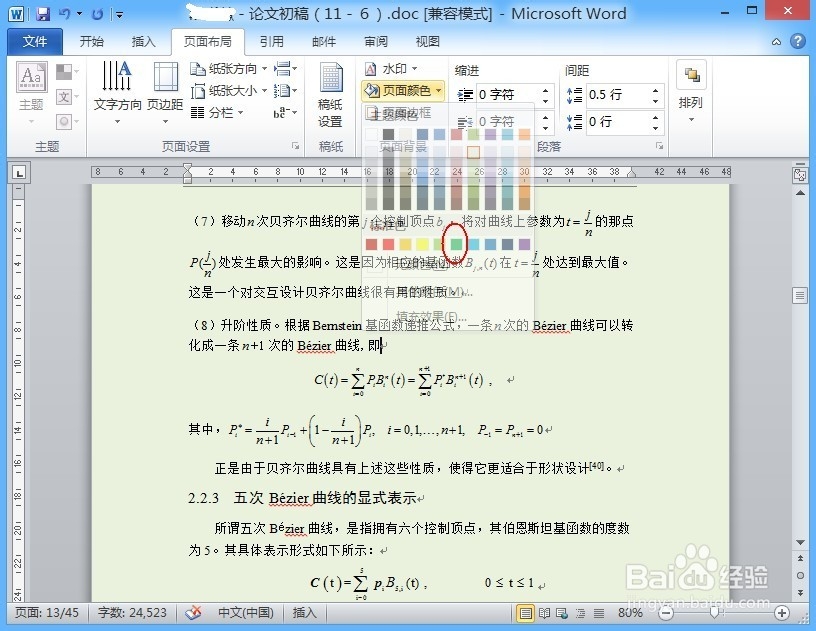Toggle the 插入 insert/overtype mode

[x=304, y=613]
